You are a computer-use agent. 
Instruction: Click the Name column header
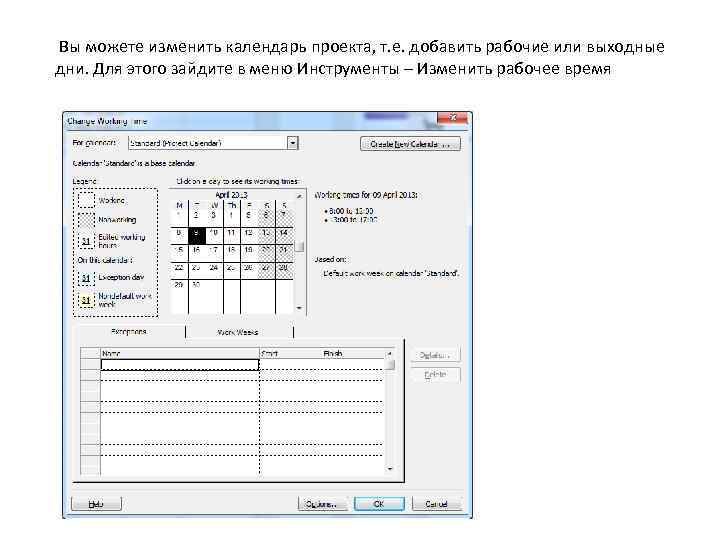[180, 353]
